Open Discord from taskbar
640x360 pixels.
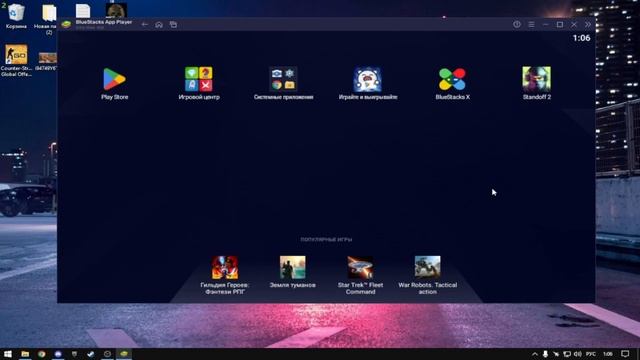tap(58, 354)
